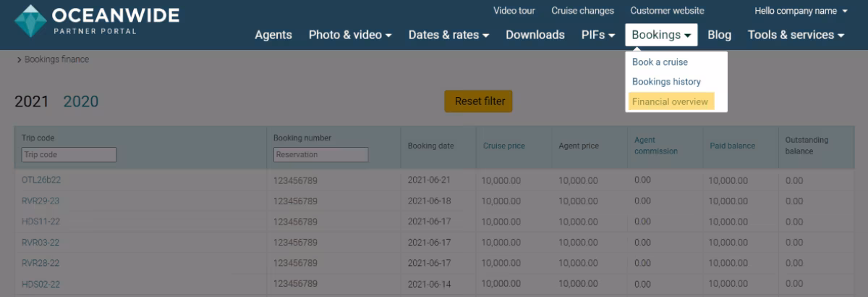Screen dimensions: 868x297
Task: Open the Hello company name account menu
Action: [x=801, y=11]
